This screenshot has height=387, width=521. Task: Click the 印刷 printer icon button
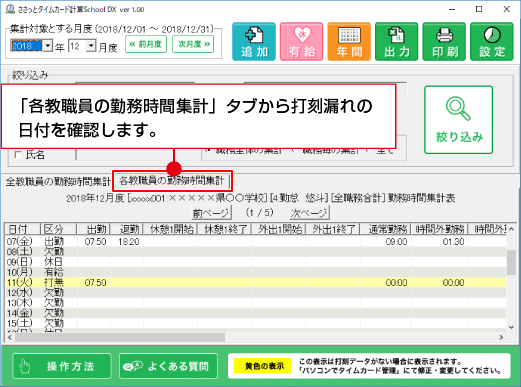[444, 42]
